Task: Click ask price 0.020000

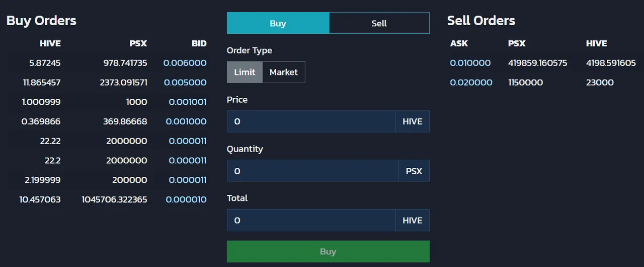Action: click(x=471, y=82)
